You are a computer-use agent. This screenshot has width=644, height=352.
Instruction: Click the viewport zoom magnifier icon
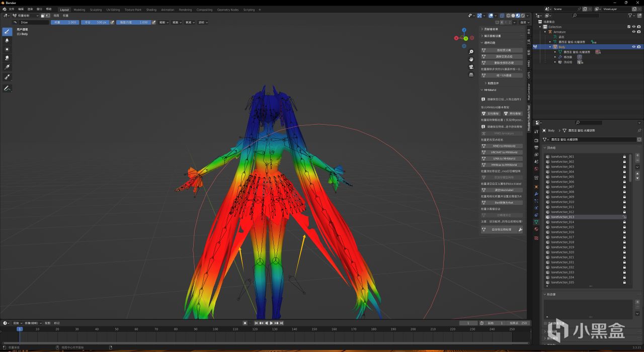[x=471, y=52]
